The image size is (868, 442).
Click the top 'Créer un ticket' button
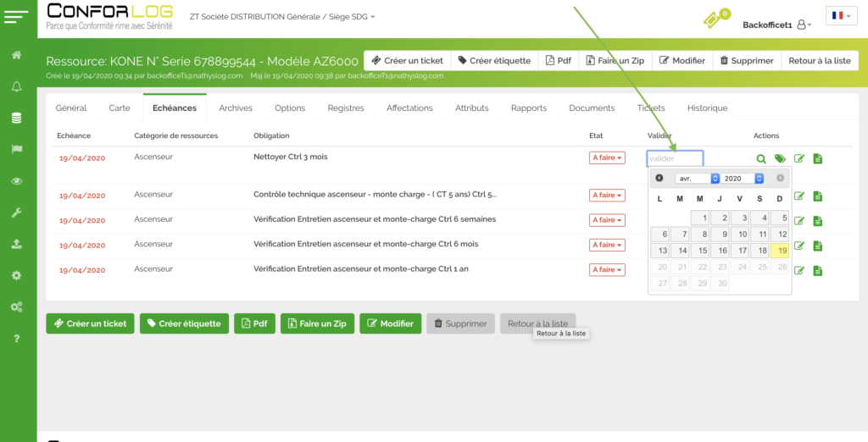point(407,61)
